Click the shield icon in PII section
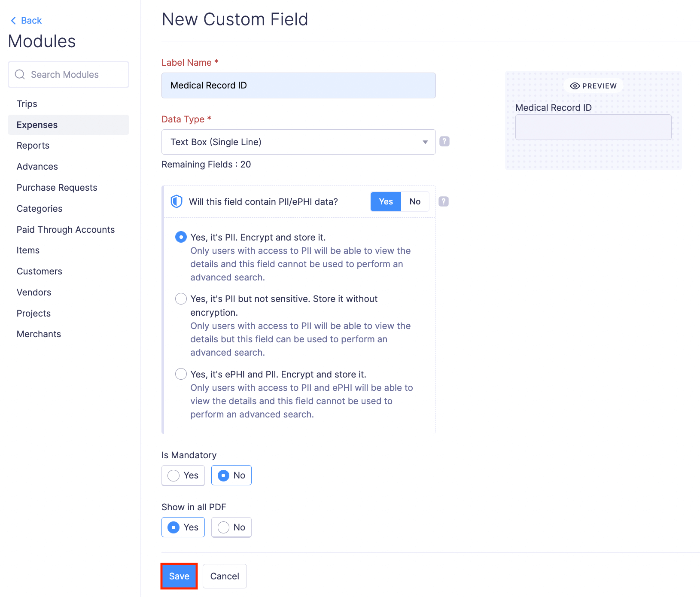The image size is (700, 597). 177,201
